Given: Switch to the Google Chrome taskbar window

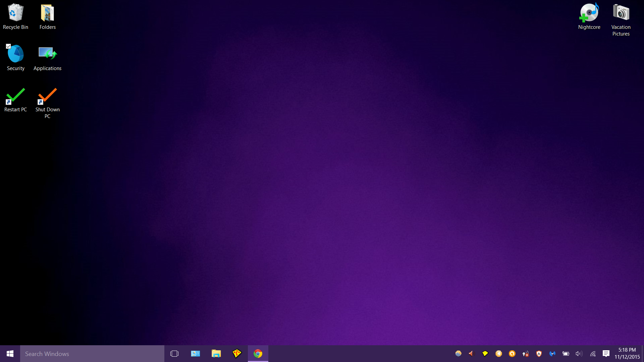Looking at the screenshot, I should click(258, 354).
